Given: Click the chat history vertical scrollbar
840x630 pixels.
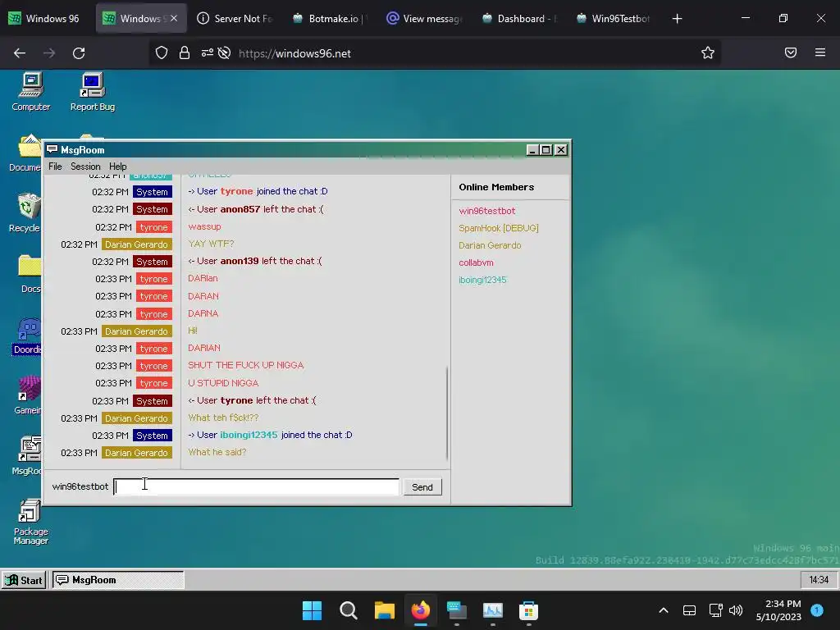Looking at the screenshot, I should click(447, 413).
